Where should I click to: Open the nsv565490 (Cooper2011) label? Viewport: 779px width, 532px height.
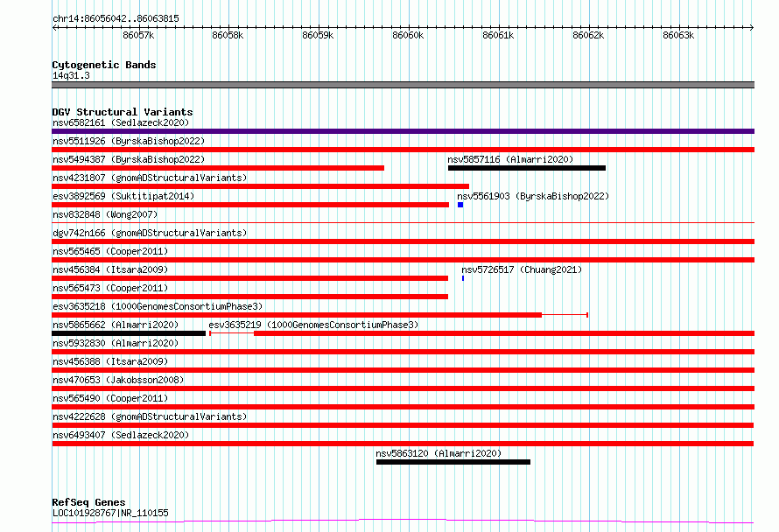110,398
